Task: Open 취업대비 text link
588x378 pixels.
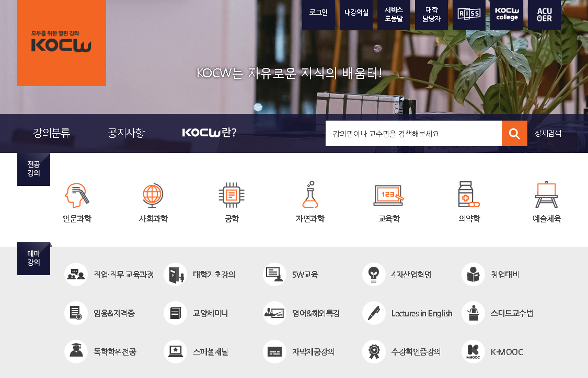Action: [x=505, y=275]
